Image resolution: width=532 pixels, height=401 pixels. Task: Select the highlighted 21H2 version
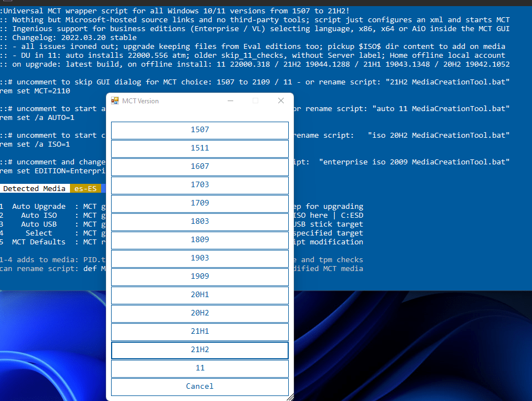(200, 350)
